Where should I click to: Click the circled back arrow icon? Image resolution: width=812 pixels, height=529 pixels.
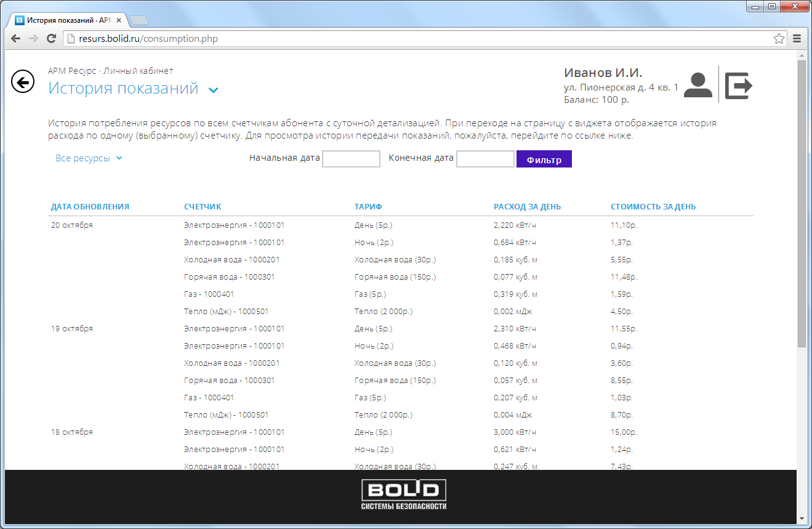[x=23, y=82]
